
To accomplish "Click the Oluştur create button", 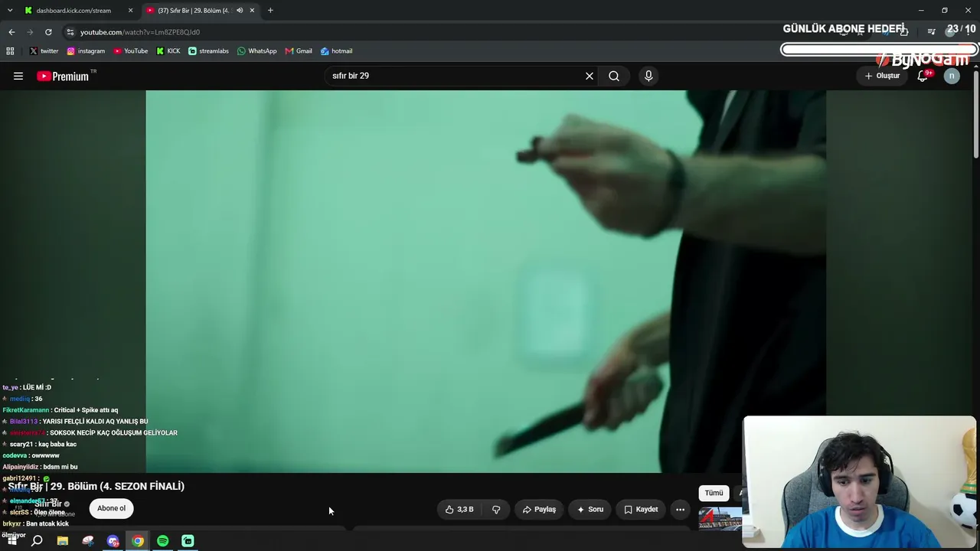I will pyautogui.click(x=882, y=76).
